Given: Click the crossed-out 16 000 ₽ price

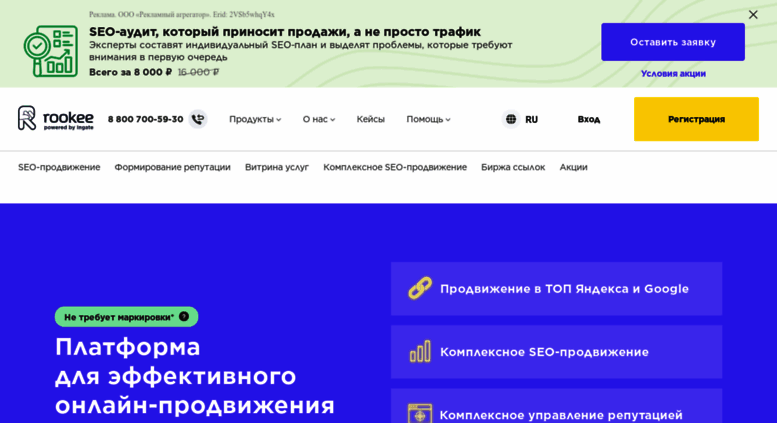Looking at the screenshot, I should pyautogui.click(x=198, y=72).
